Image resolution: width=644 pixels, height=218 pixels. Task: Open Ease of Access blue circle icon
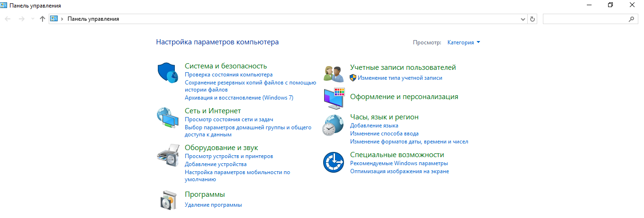(333, 163)
